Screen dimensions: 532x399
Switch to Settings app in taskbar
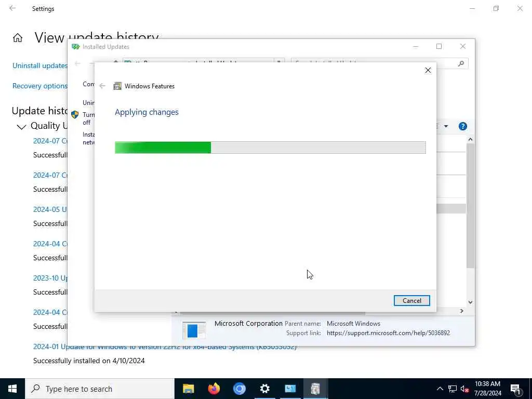264,389
